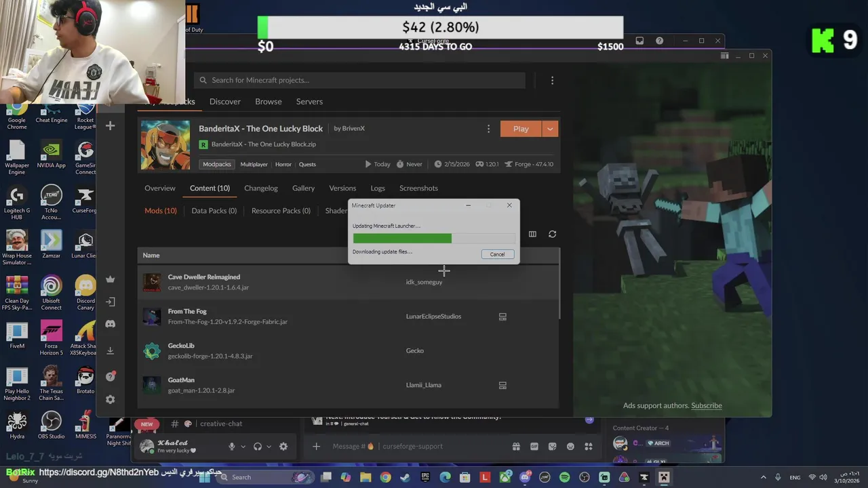Open Spotify from the taskbar
Image resolution: width=868 pixels, height=488 pixels.
click(564, 478)
